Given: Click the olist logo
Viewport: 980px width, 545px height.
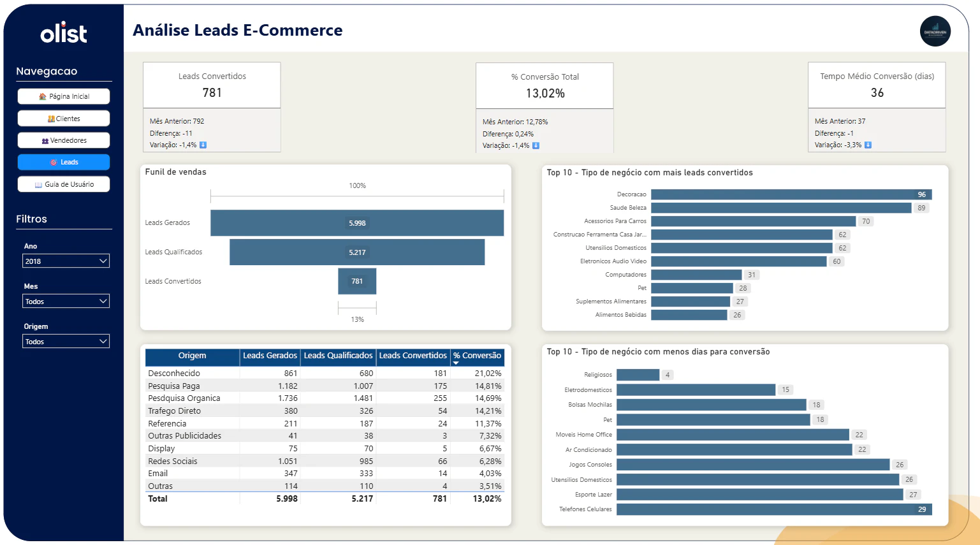Looking at the screenshot, I should (x=64, y=33).
